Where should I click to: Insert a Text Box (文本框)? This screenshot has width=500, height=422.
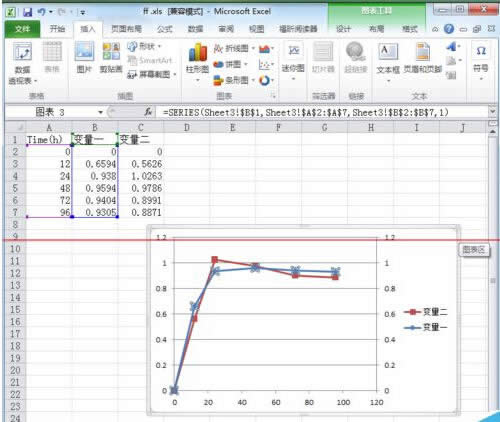click(388, 63)
